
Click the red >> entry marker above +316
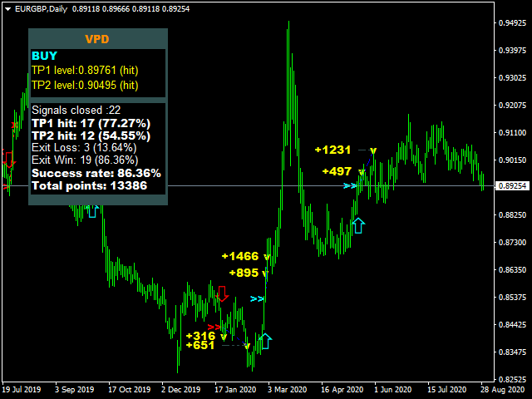(214, 327)
